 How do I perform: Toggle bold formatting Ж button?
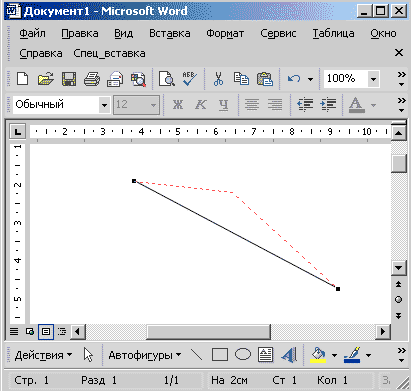(178, 105)
